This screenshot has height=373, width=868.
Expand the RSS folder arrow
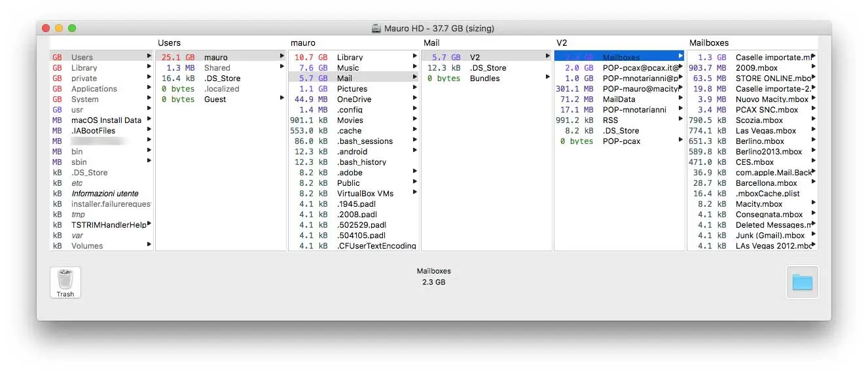[681, 120]
